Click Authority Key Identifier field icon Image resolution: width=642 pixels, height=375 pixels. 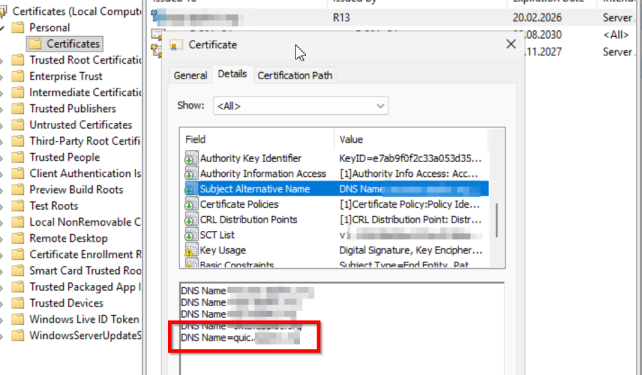click(190, 158)
